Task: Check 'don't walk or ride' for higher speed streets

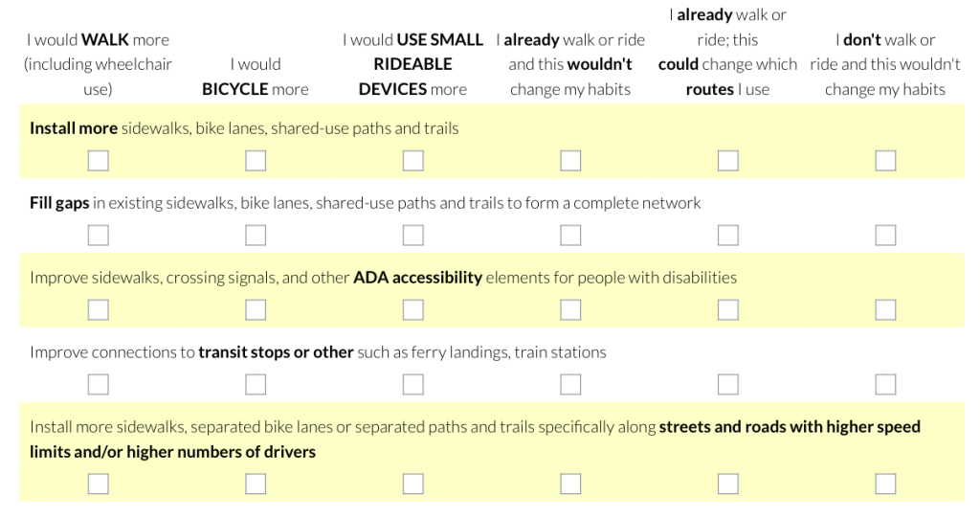Action: click(885, 484)
